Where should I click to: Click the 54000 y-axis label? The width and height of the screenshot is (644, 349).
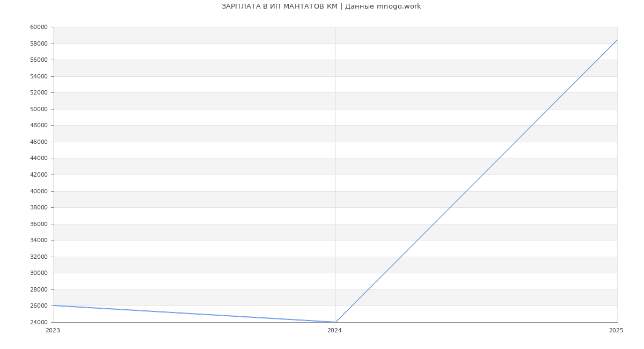(39, 76)
